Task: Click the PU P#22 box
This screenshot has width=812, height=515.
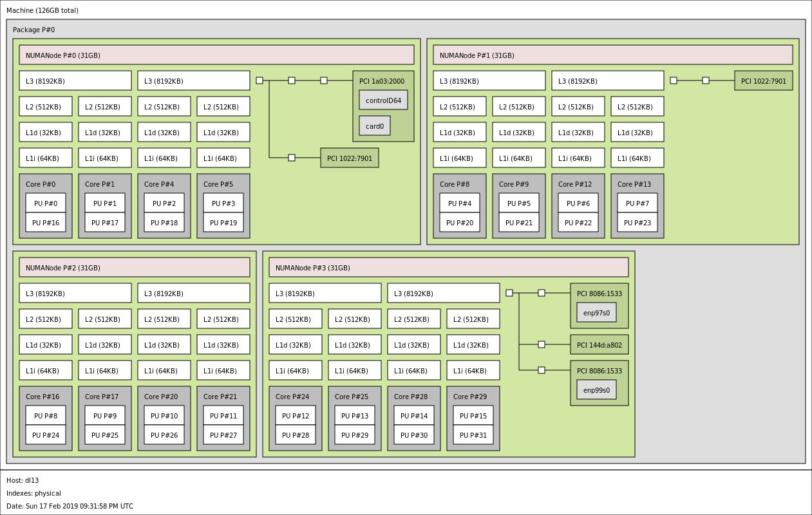Action: [578, 222]
